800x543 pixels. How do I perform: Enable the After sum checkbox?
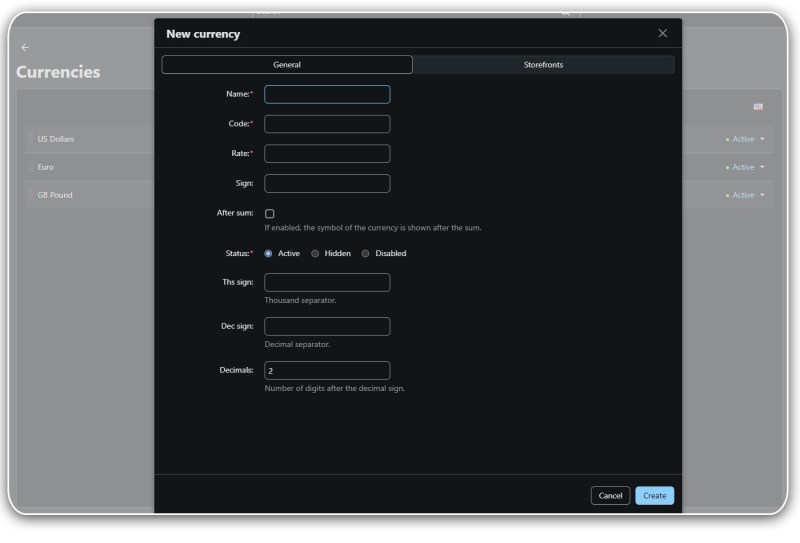coord(270,213)
